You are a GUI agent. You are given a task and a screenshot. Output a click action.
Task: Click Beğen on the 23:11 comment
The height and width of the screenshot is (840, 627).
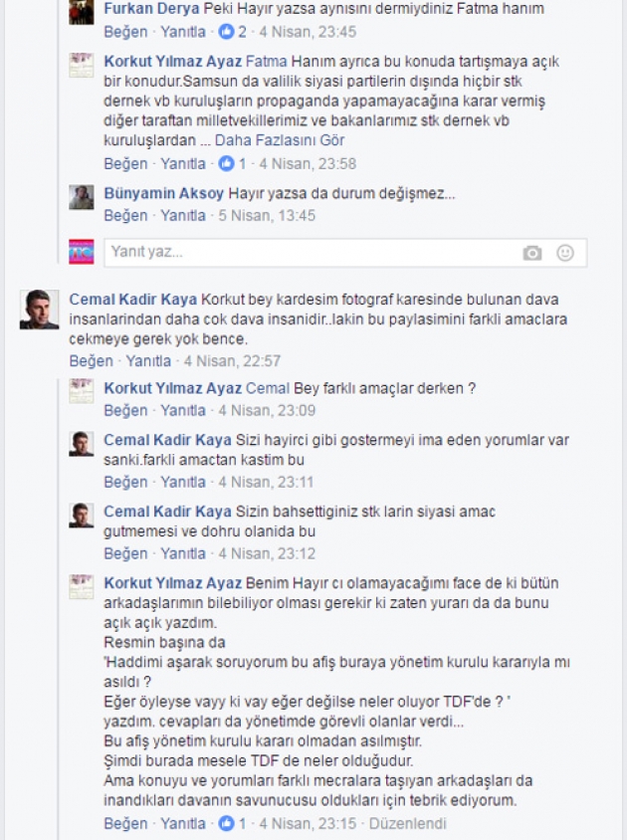[125, 482]
